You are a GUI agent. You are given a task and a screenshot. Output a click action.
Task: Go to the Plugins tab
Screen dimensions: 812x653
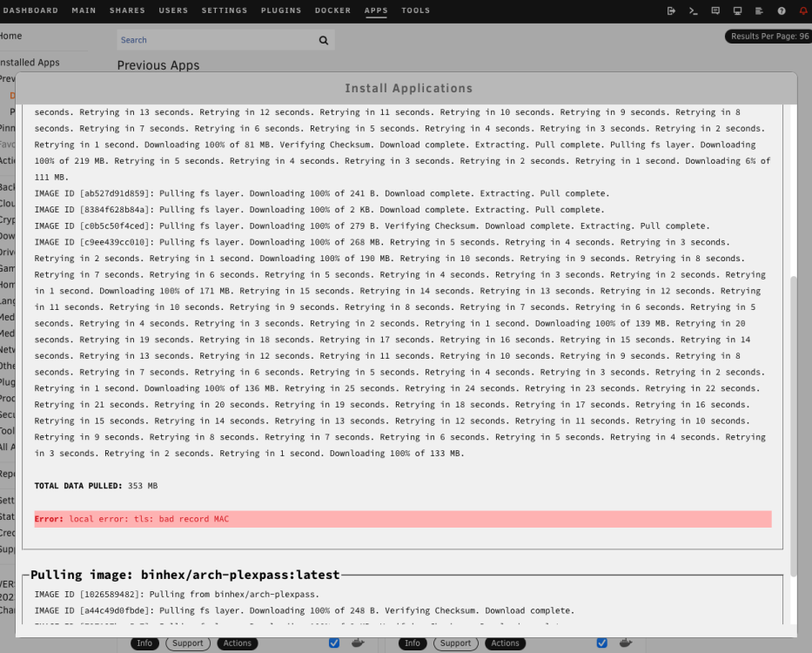(281, 10)
